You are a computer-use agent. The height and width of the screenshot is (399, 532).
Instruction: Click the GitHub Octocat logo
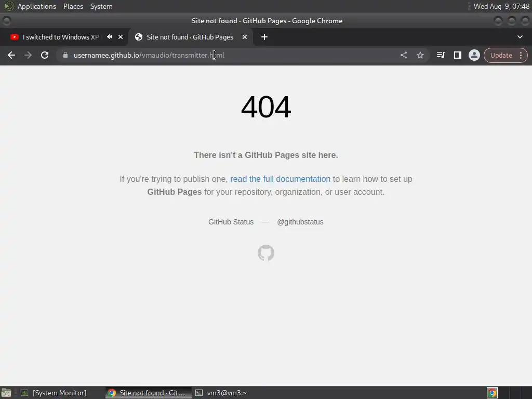(266, 253)
